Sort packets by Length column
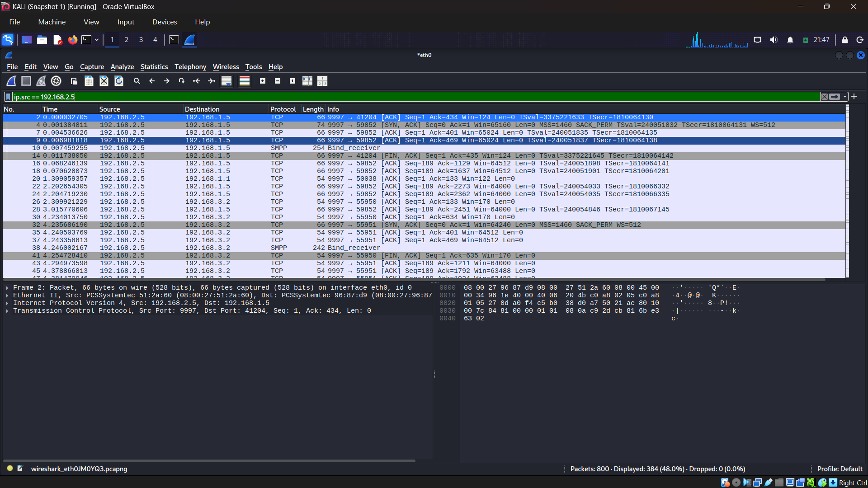Viewport: 868px width, 488px height. [313, 109]
